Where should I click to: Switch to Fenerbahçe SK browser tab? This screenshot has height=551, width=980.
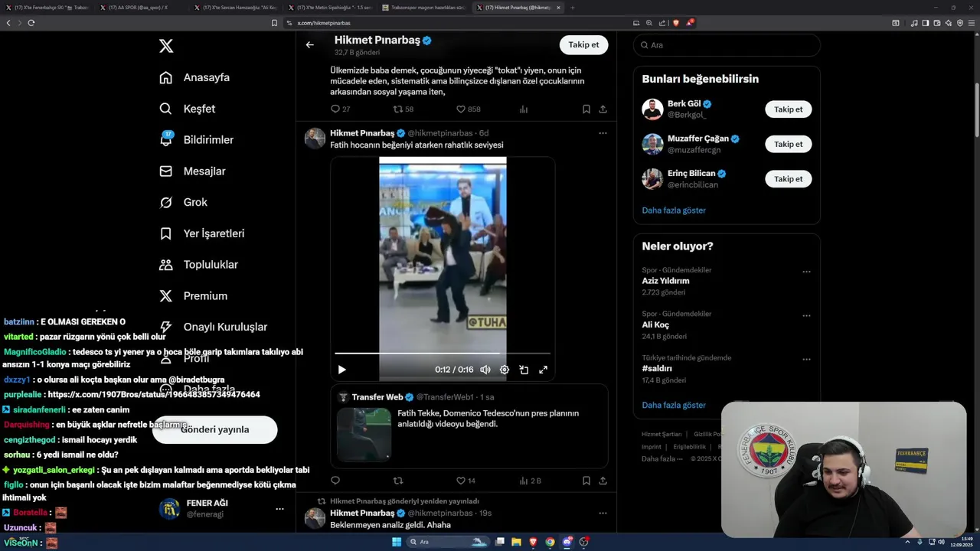[48, 7]
